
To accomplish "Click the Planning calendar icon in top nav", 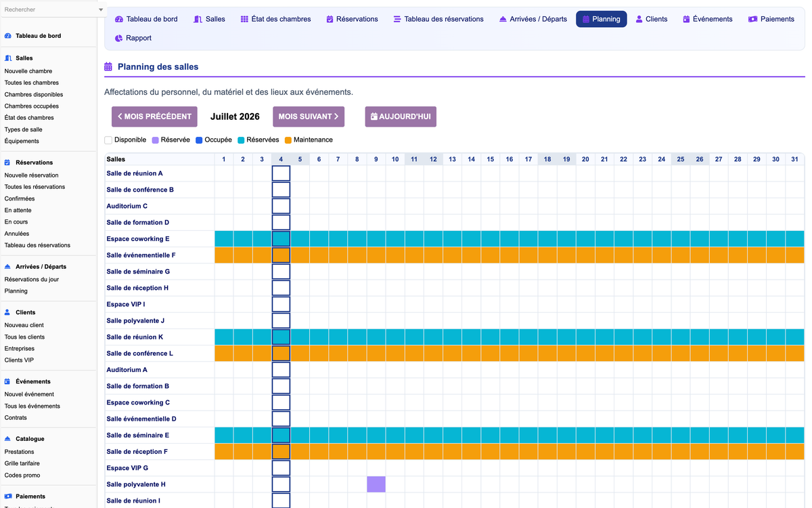I will click(x=586, y=19).
